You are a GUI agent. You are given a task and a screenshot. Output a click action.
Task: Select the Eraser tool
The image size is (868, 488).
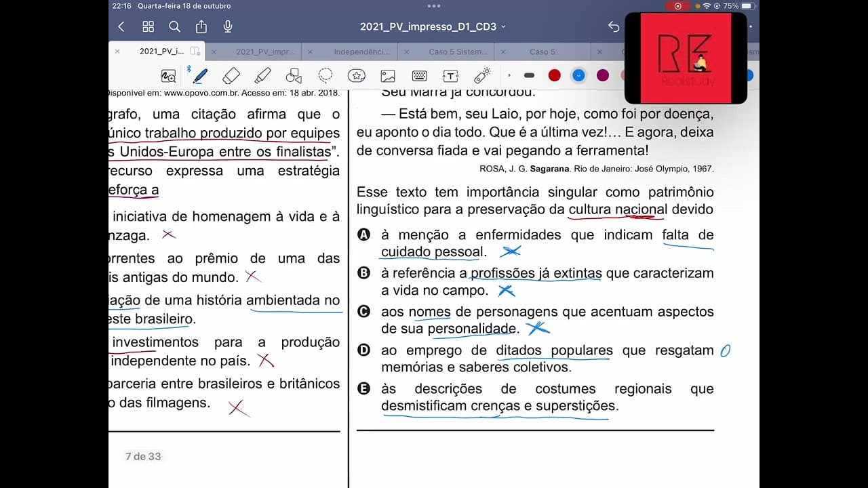point(231,75)
